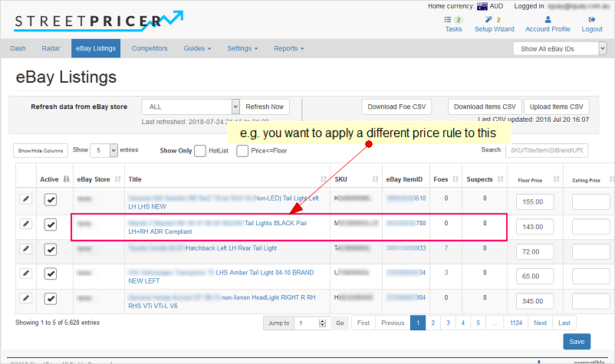Expand the refresh data ALL dropdown
Image resolution: width=615 pixels, height=364 pixels.
point(195,107)
